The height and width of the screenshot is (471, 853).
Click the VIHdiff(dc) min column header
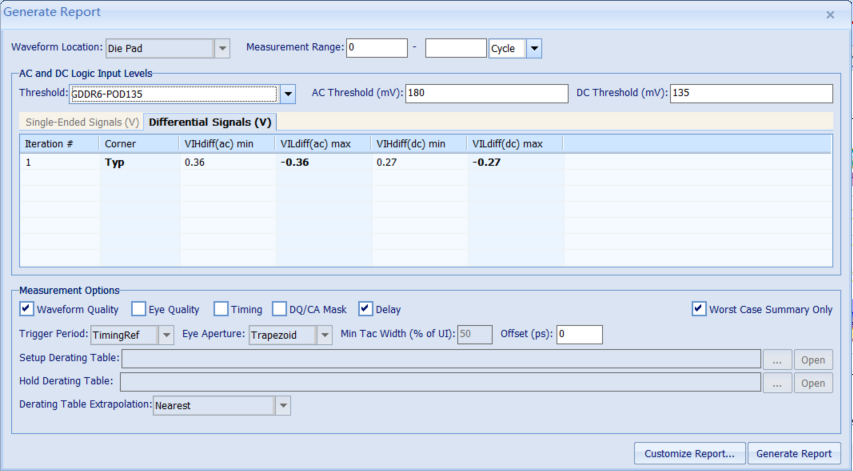click(x=419, y=144)
